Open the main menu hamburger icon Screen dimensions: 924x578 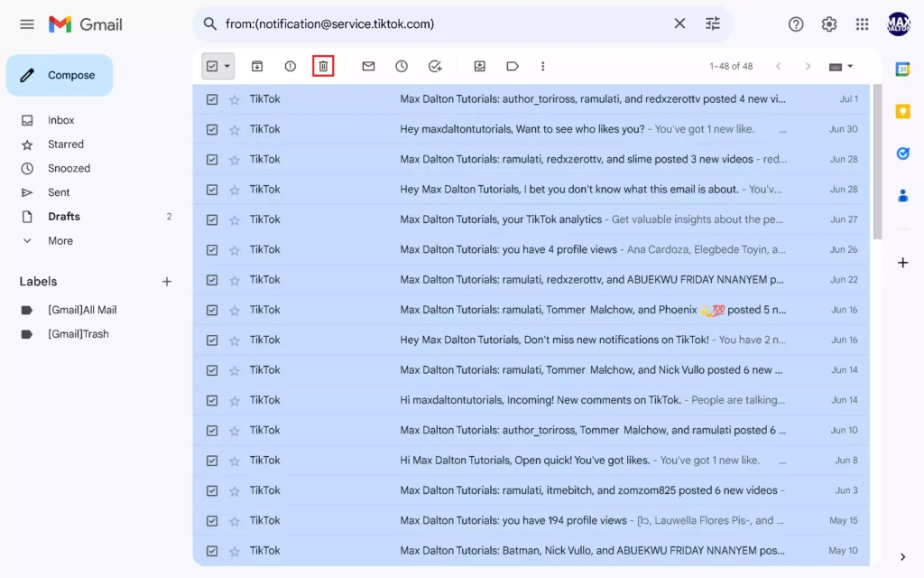(x=26, y=24)
